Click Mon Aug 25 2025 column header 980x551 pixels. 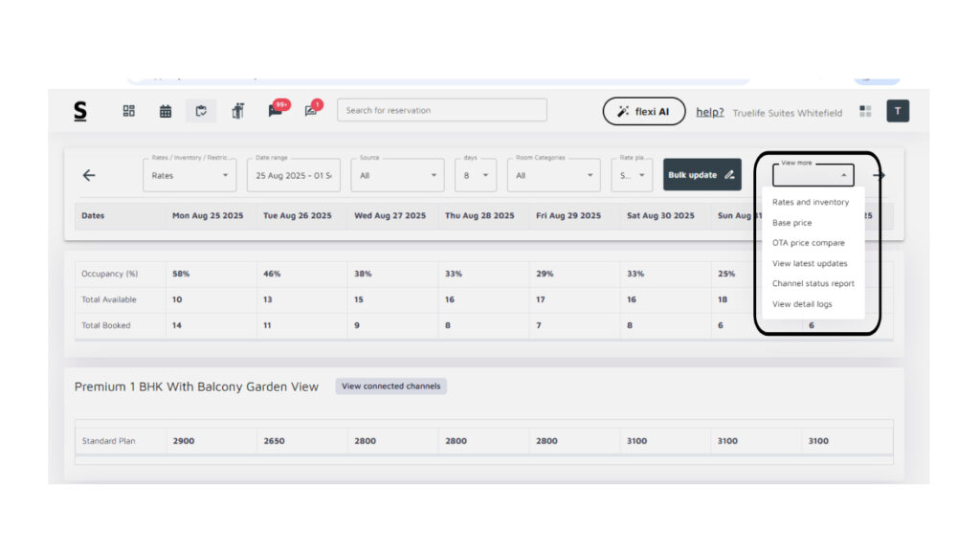(208, 215)
